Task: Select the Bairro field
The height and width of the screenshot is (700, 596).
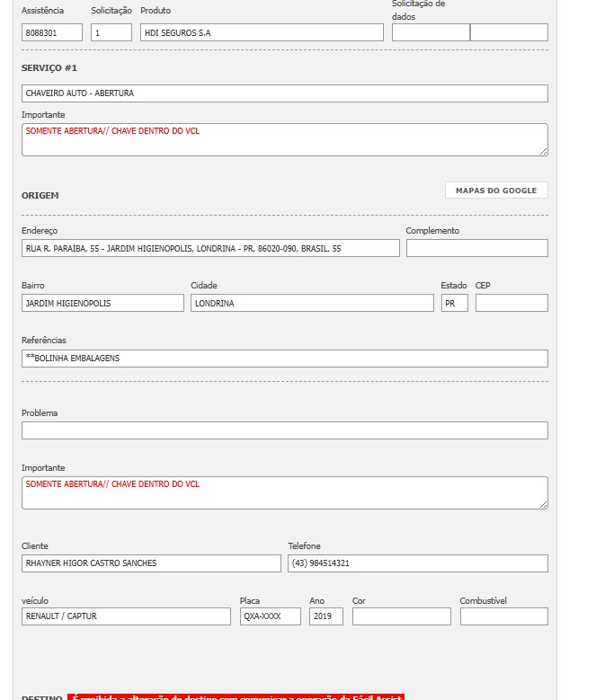Action: (102, 303)
